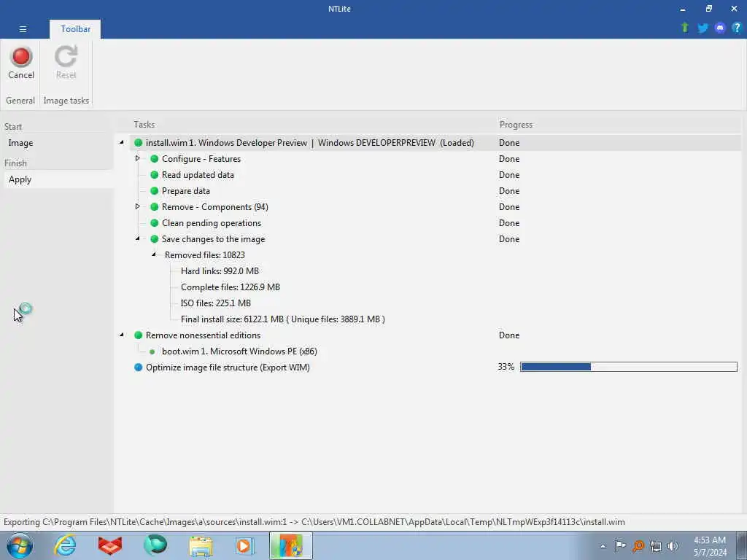Open the media player taskbar icon

coord(245,545)
